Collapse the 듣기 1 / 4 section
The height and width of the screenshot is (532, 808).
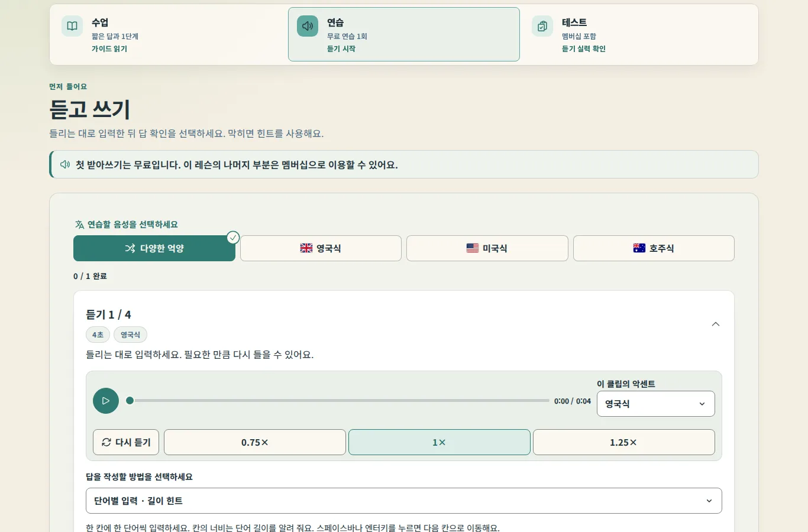click(716, 324)
